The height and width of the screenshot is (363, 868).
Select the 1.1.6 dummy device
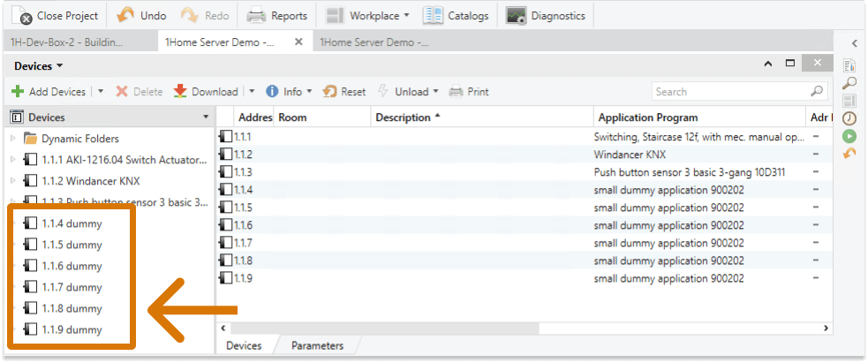coord(72,266)
